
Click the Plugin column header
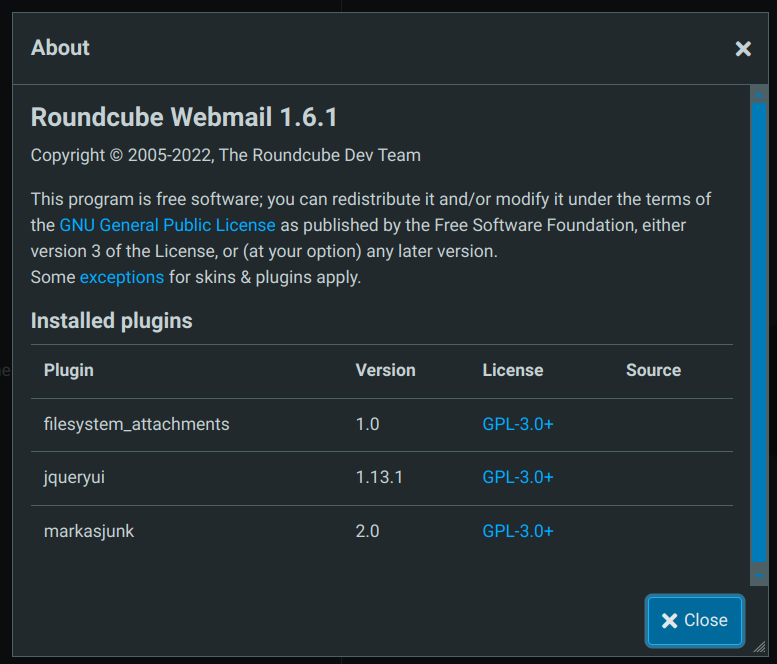point(69,370)
